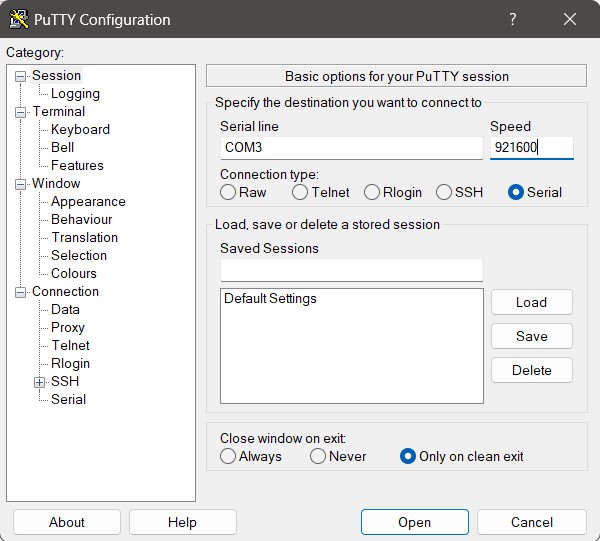
Task: Click the About button
Action: 67,522
